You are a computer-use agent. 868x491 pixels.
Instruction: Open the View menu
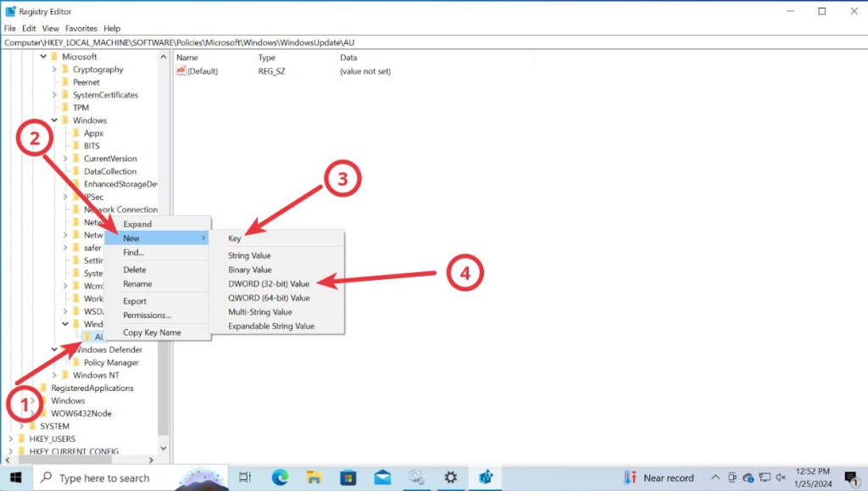coord(50,28)
